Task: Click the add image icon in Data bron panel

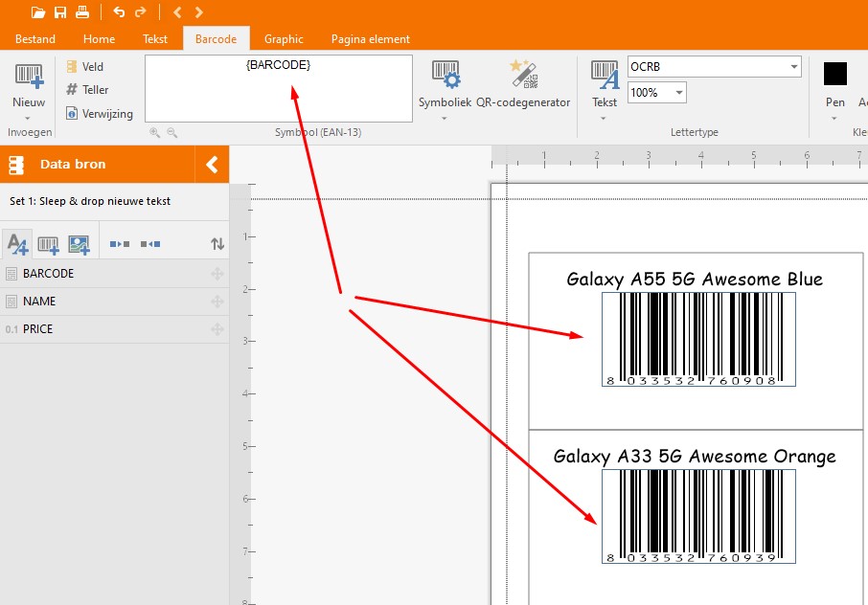Action: click(x=79, y=245)
